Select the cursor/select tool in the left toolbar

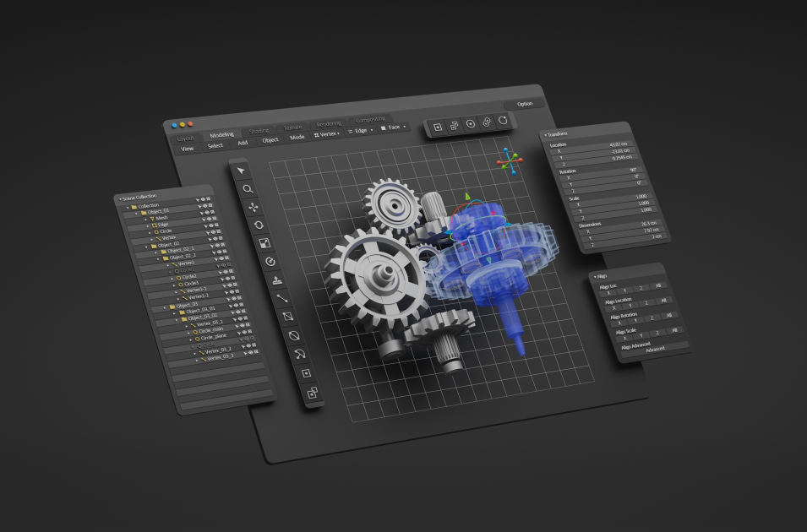[241, 171]
